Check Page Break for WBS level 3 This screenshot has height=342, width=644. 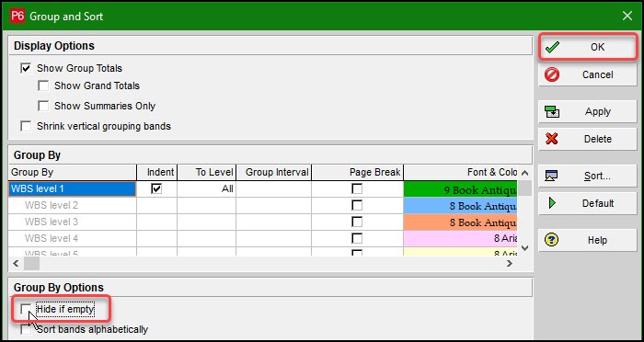357,222
